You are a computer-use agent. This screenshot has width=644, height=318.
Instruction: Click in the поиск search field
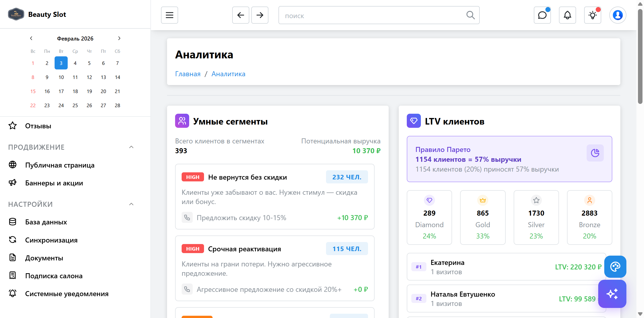coord(372,16)
